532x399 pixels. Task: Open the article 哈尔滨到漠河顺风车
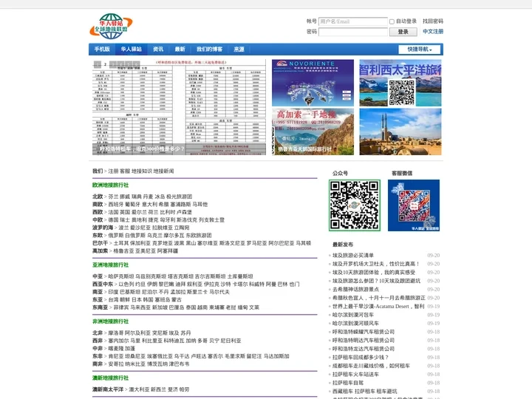coord(355,323)
